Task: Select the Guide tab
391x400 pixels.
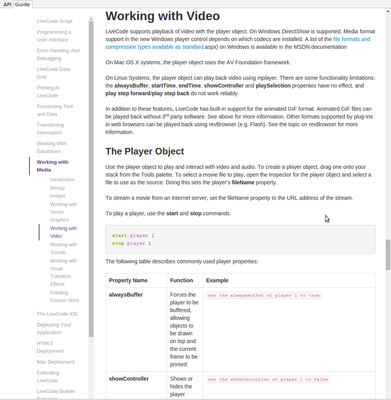Action: [23, 4]
